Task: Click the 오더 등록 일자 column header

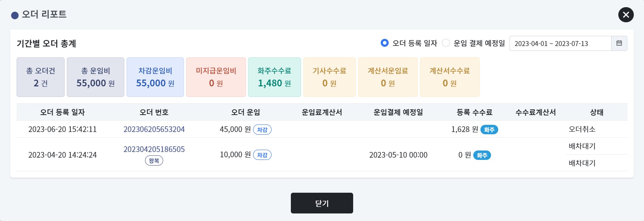Action: tap(63, 112)
